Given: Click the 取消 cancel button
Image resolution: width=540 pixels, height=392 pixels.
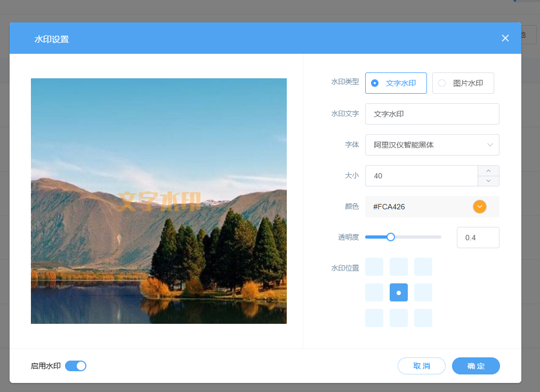Looking at the screenshot, I should point(421,366).
